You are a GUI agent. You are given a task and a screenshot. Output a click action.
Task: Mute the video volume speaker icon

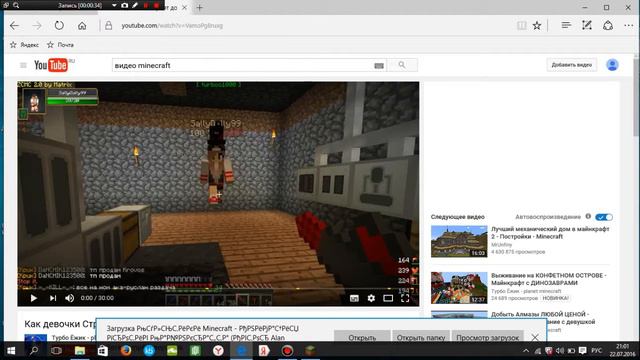coord(69,298)
